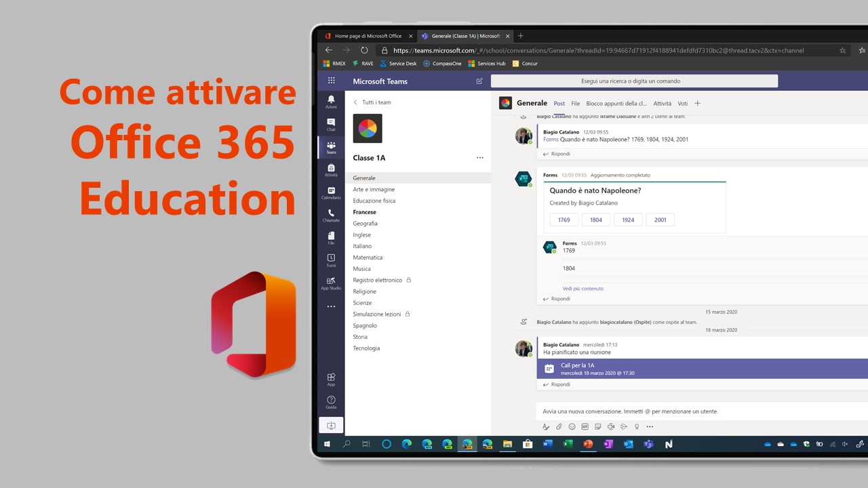Open Windows Start menu
868x488 pixels.
tap(327, 444)
